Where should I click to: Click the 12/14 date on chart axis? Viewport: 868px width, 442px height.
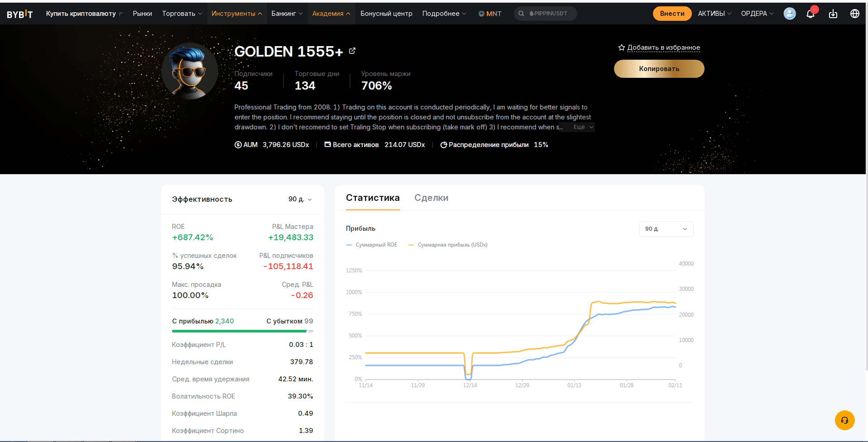pos(470,385)
